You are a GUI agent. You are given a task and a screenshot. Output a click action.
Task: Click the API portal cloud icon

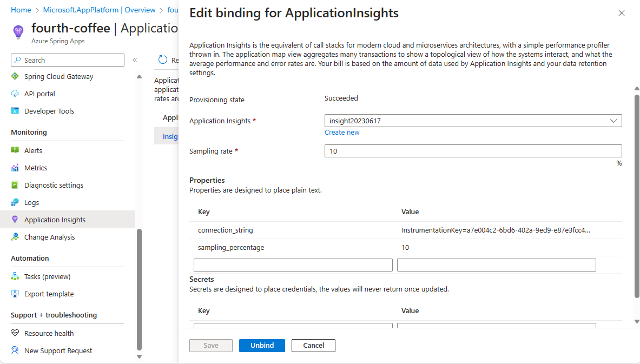coord(15,94)
